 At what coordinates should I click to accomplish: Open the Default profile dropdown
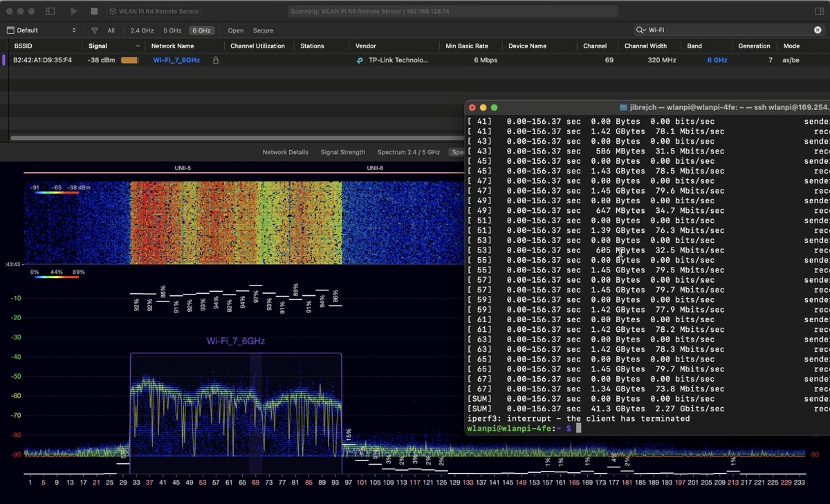[x=41, y=30]
